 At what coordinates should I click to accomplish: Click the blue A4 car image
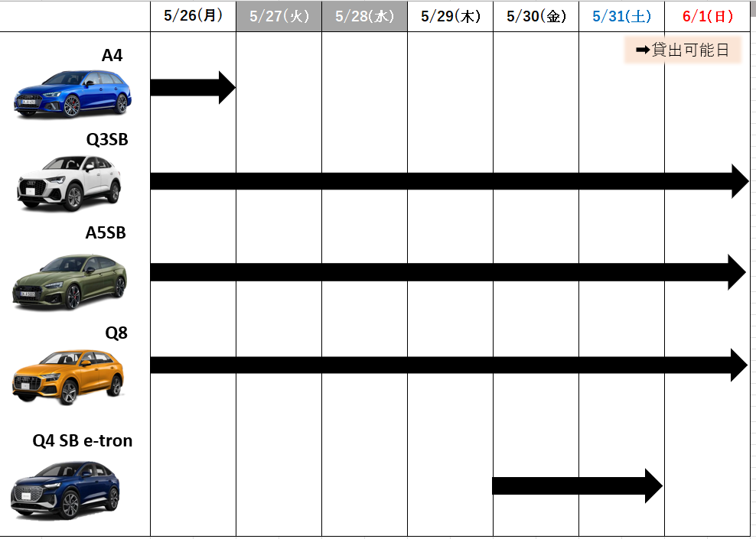(73, 93)
